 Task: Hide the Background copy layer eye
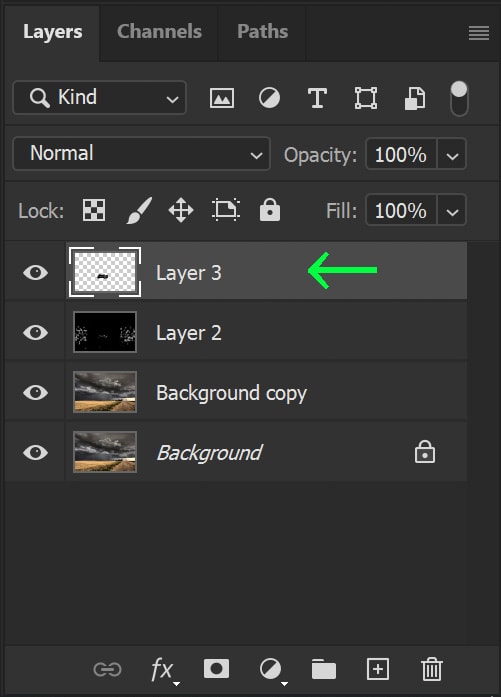(36, 393)
